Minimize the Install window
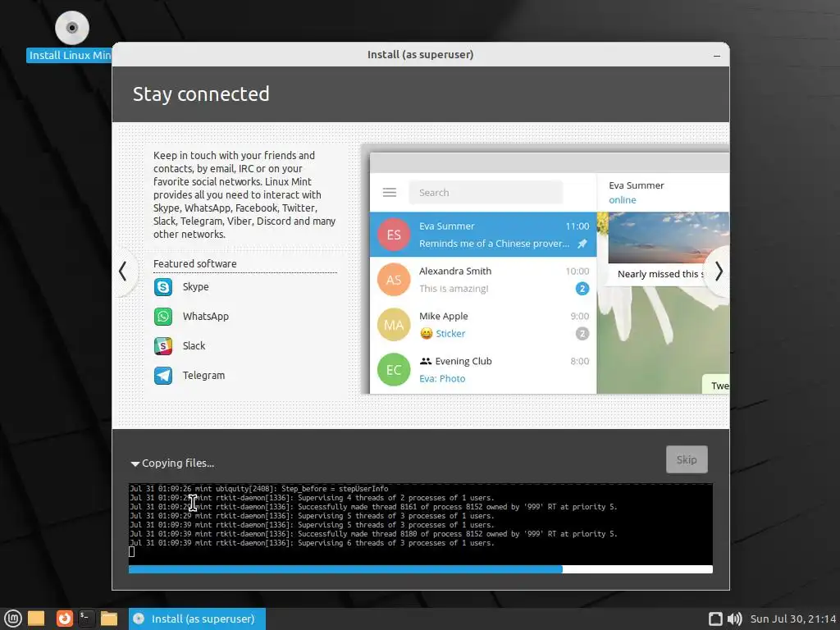This screenshot has width=840, height=630. click(x=717, y=55)
